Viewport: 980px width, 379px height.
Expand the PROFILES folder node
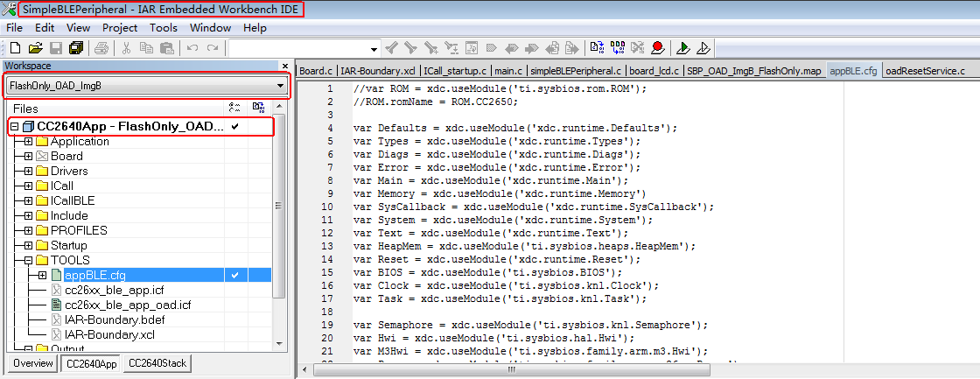[x=29, y=231]
